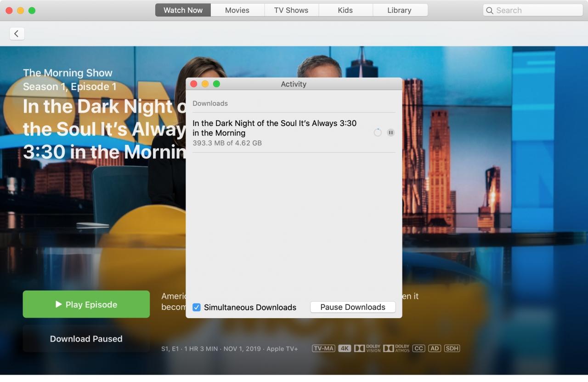Close the main TV app window
This screenshot has width=588, height=382.
point(9,10)
